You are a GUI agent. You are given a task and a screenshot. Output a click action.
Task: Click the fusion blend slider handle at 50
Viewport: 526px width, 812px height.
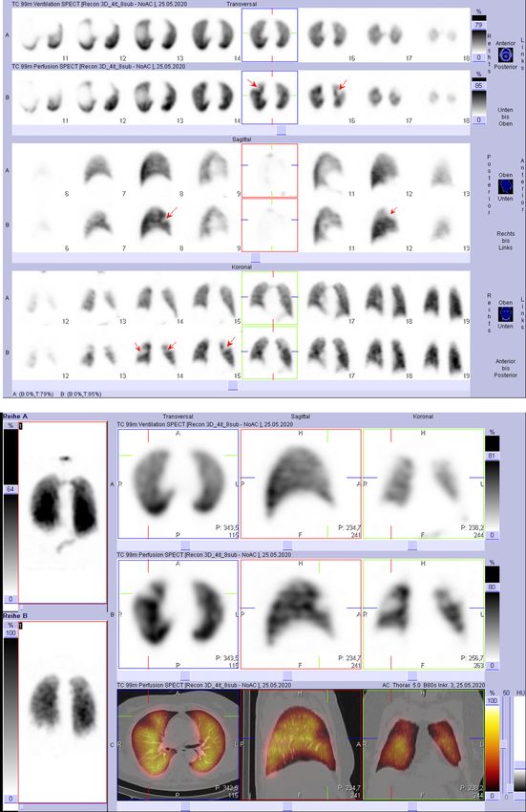tap(504, 743)
